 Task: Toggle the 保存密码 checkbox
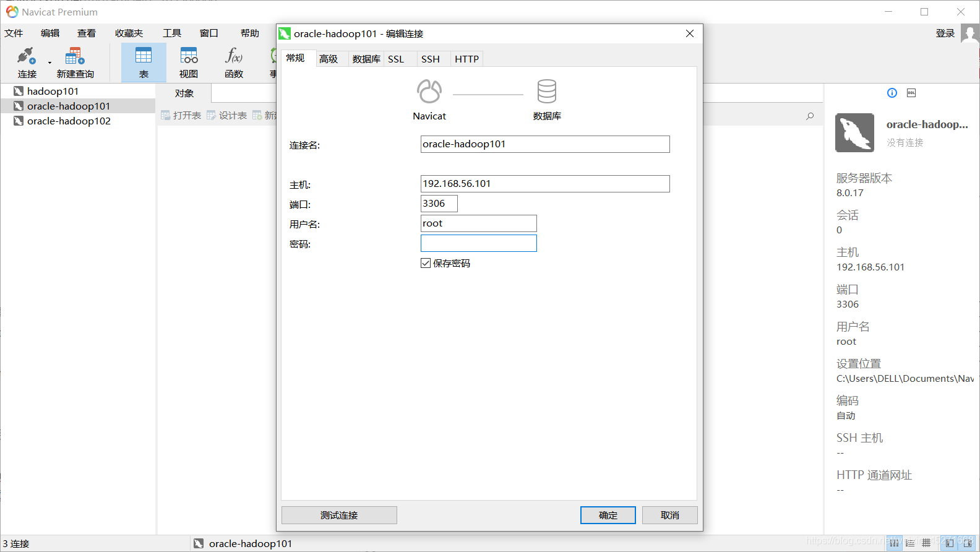coord(426,263)
